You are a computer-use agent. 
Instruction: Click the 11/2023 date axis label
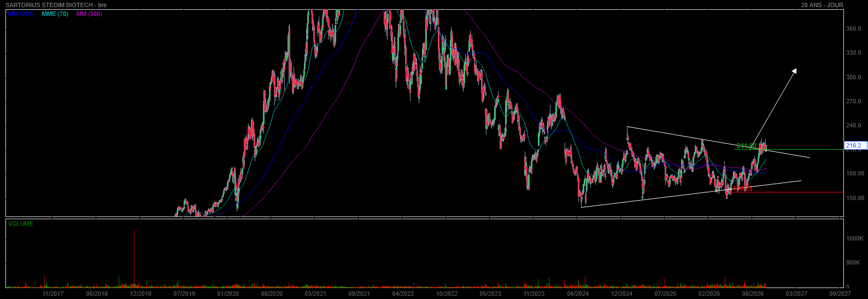tap(534, 294)
